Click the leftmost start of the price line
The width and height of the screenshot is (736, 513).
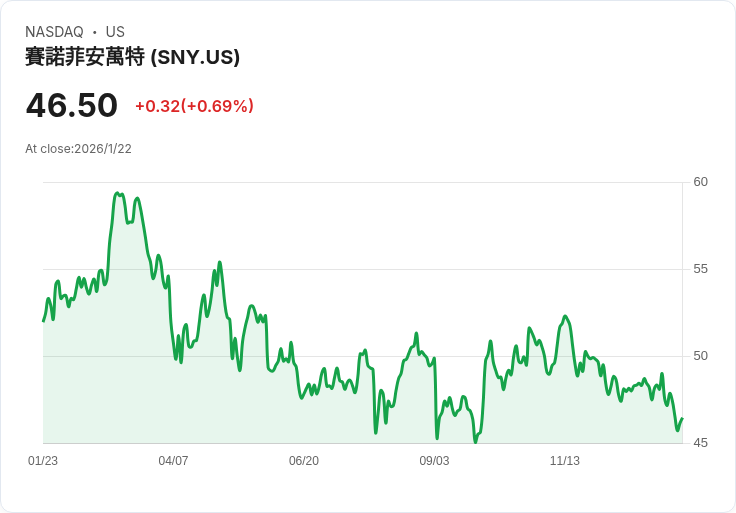click(x=43, y=321)
